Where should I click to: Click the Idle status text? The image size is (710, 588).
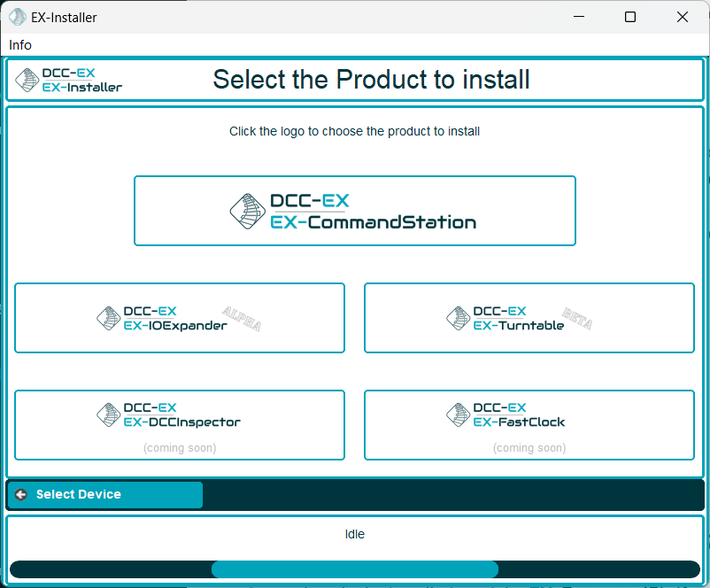(354, 534)
